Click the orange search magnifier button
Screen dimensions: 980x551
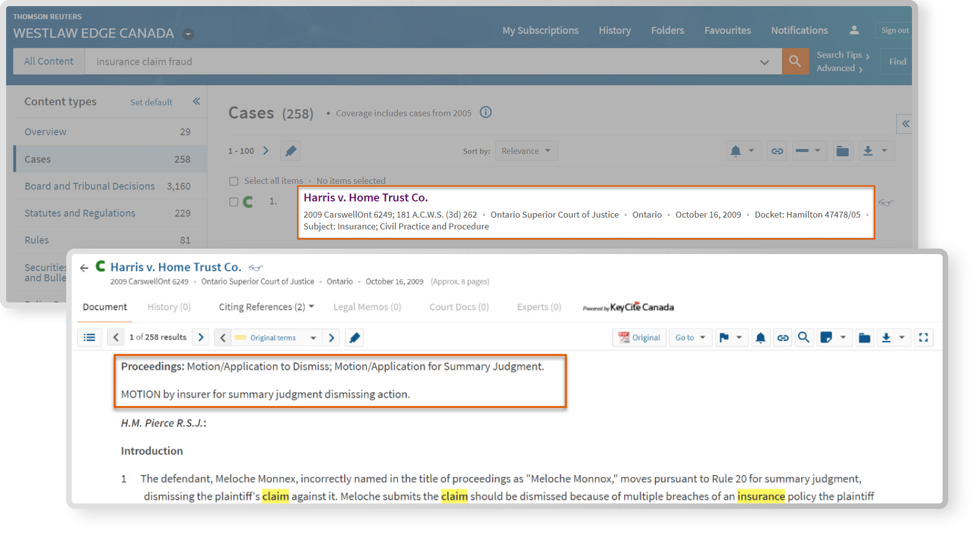coord(795,61)
